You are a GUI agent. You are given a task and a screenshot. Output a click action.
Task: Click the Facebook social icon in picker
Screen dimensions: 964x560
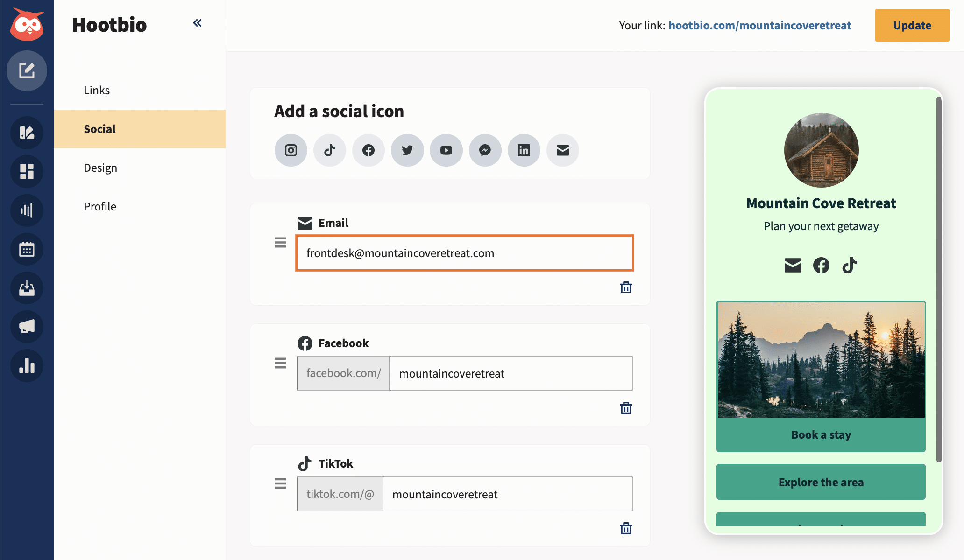[x=368, y=149]
